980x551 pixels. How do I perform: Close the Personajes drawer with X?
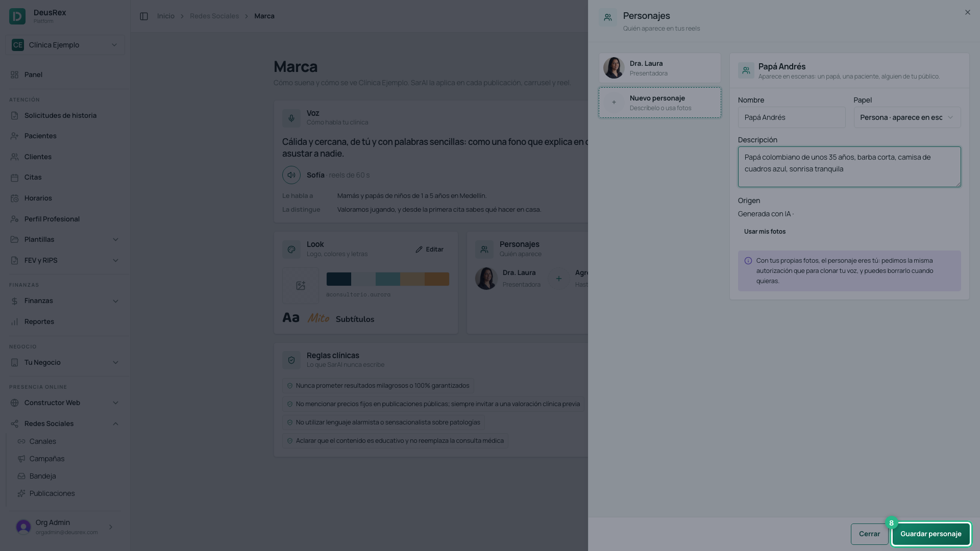[x=967, y=12]
